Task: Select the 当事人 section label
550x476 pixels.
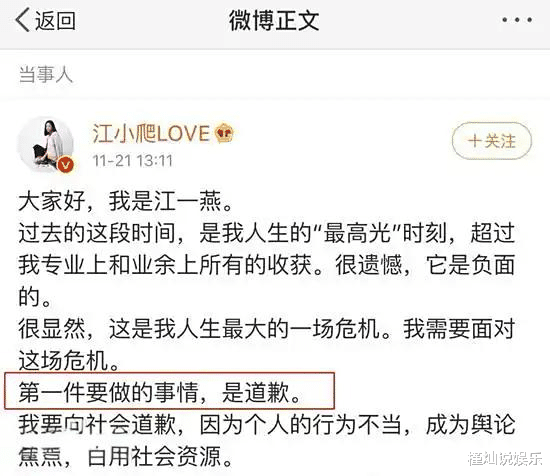Action: tap(46, 74)
